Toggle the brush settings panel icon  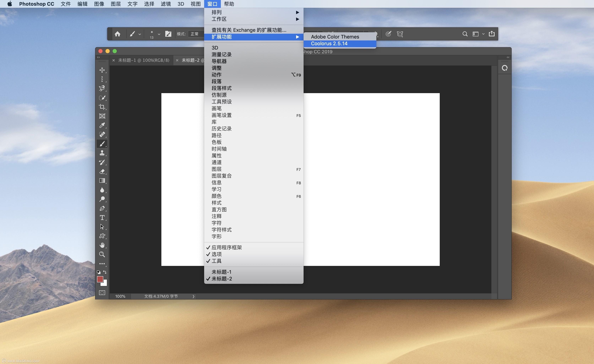pos(168,34)
